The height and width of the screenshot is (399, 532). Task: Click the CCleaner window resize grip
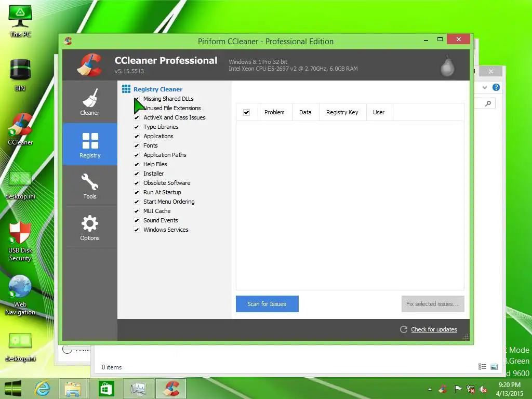click(x=466, y=337)
